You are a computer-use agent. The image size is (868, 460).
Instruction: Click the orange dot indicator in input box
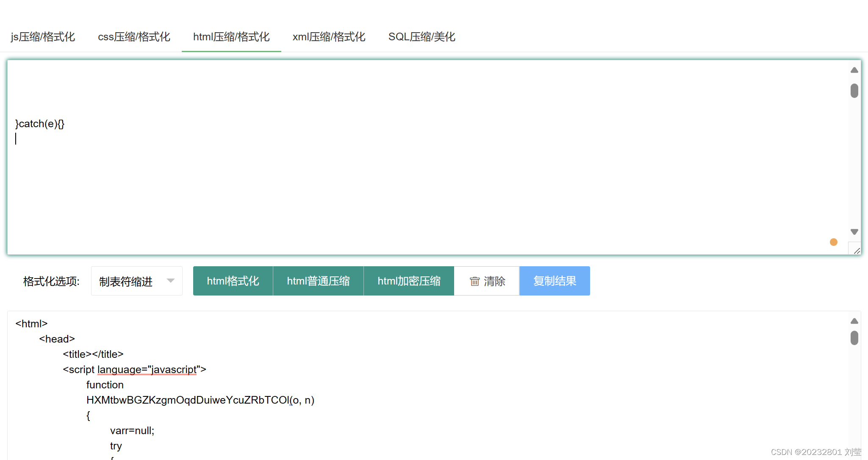834,242
